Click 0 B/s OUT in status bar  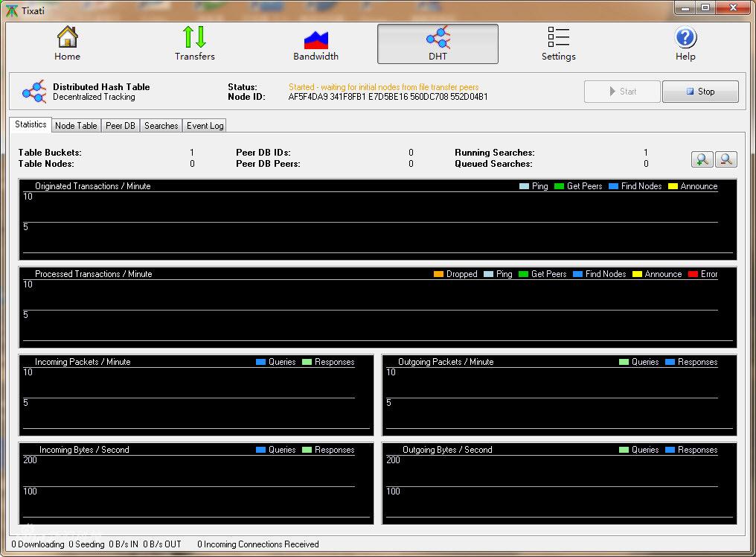162,544
